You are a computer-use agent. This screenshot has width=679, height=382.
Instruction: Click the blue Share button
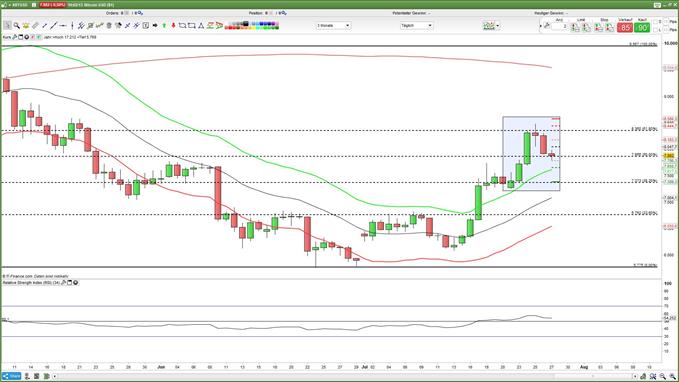click(x=11, y=376)
